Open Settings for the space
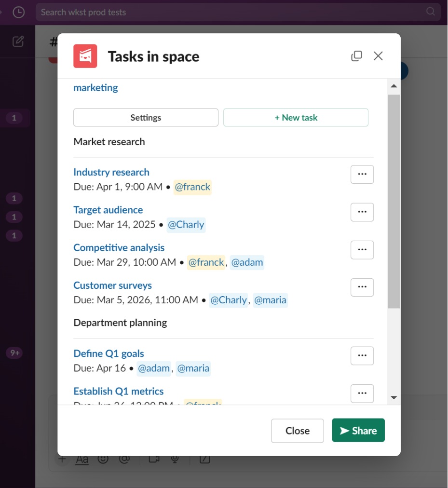448x488 pixels. (146, 117)
